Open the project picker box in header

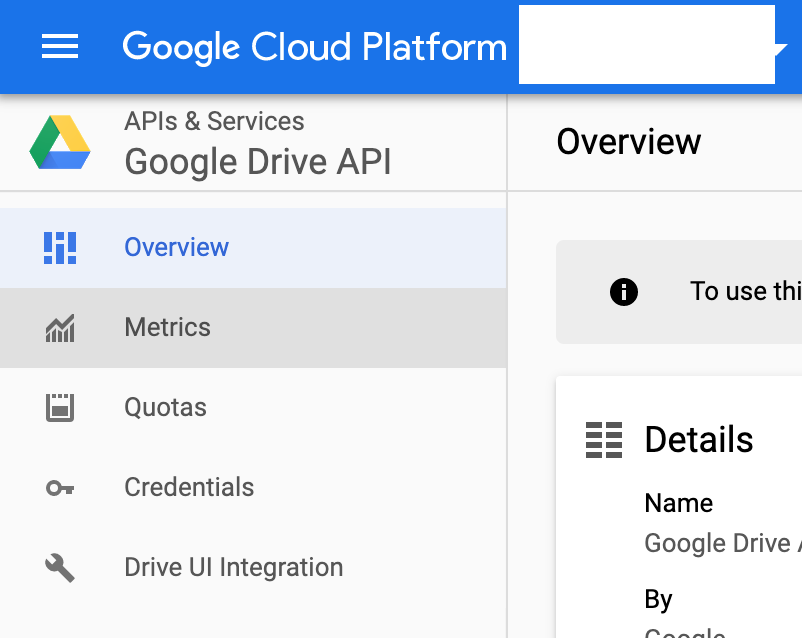click(647, 45)
